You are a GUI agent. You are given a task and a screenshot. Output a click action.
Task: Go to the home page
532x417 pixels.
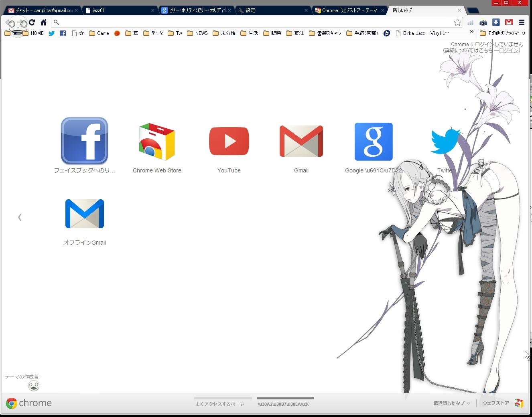click(x=43, y=22)
